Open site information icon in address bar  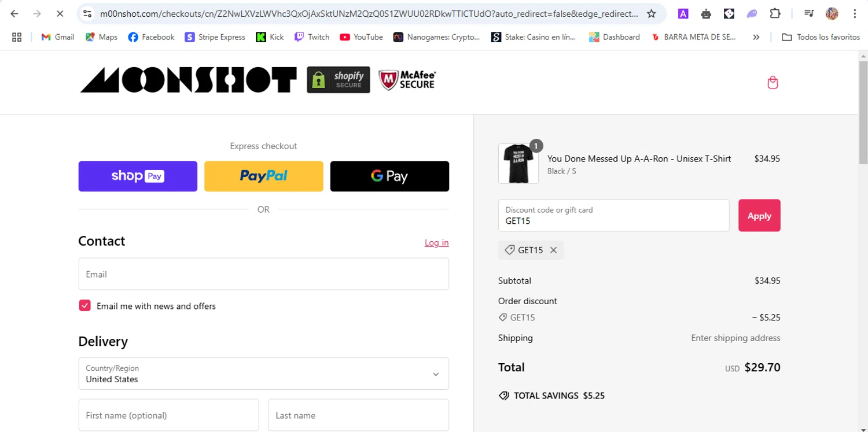pyautogui.click(x=87, y=13)
